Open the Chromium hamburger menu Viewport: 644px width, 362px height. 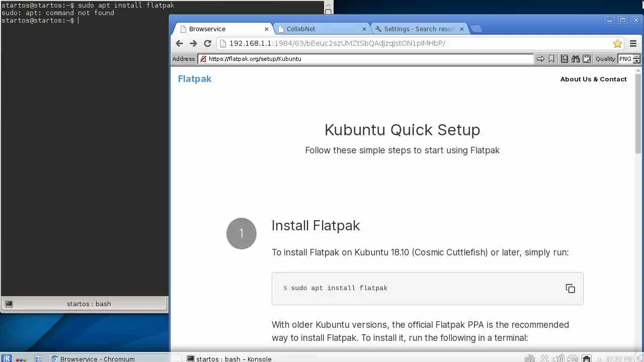click(633, 43)
